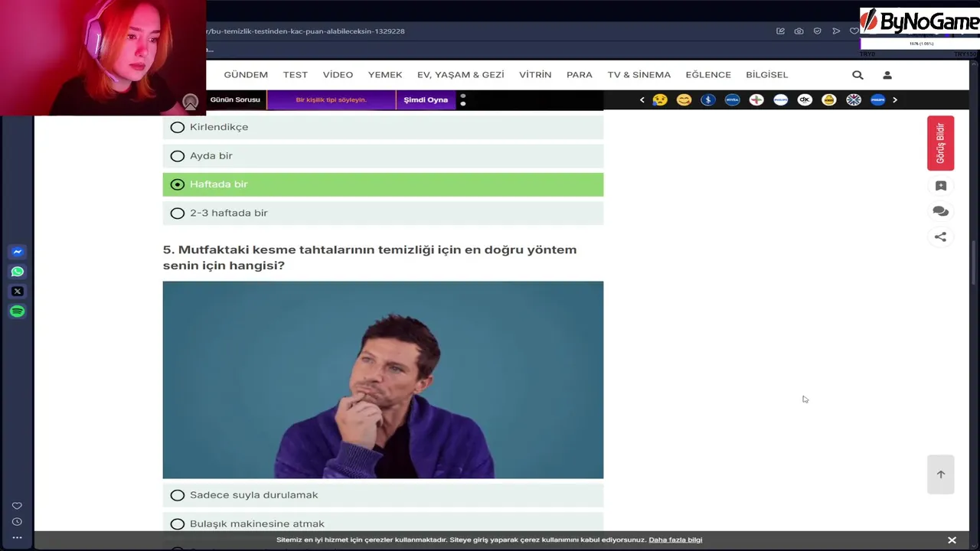
Task: Open history clock icon in the sidebar
Action: [17, 522]
